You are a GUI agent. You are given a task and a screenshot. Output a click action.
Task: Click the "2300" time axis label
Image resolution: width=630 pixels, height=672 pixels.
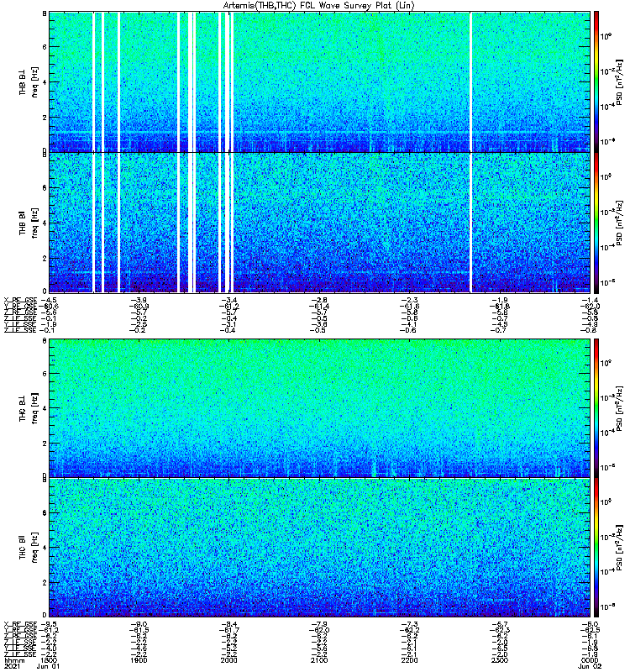499,660
